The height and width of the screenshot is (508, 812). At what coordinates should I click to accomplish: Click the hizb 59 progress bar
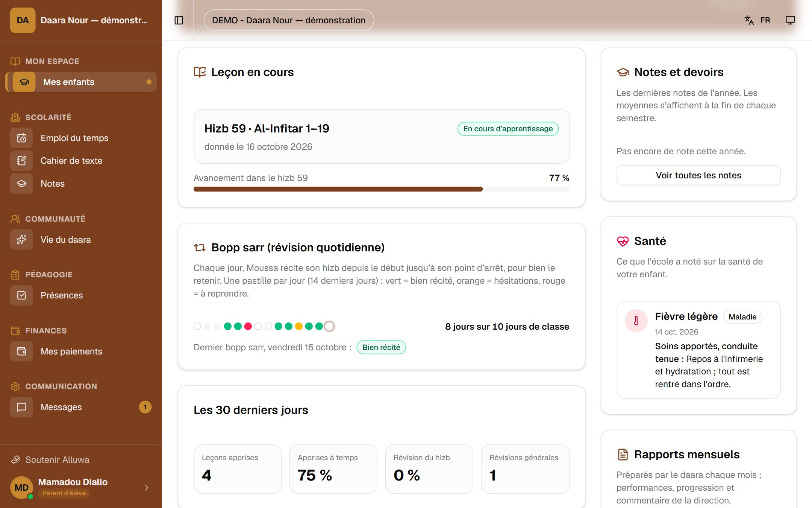point(381,189)
